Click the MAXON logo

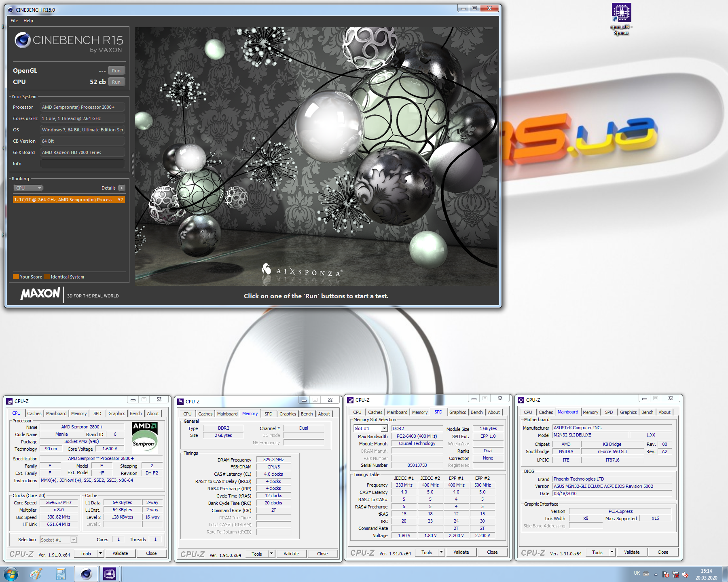pyautogui.click(x=40, y=293)
